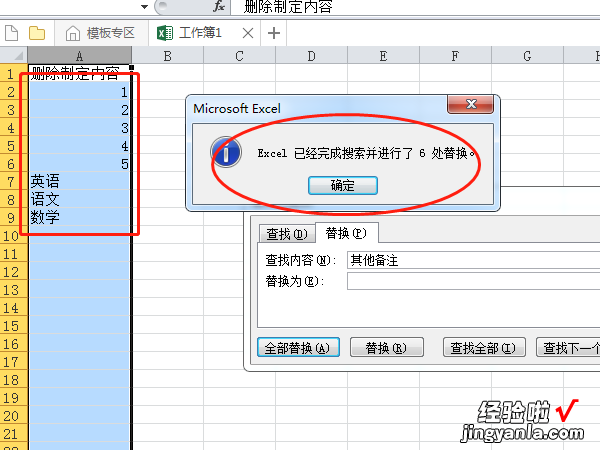Click the 查找下一个 button

point(568,347)
